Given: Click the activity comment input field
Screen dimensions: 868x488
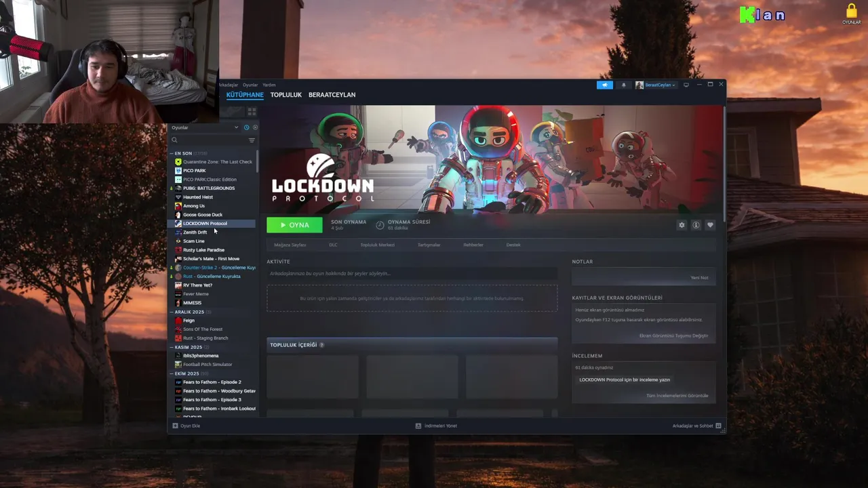Looking at the screenshot, I should 412,274.
